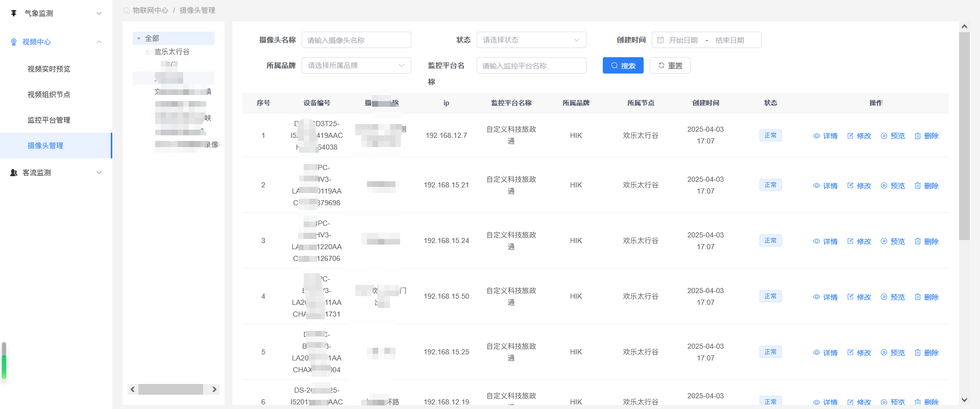The width and height of the screenshot is (980, 409).
Task: Open the 所属品牌 select dropdown
Action: [356, 65]
